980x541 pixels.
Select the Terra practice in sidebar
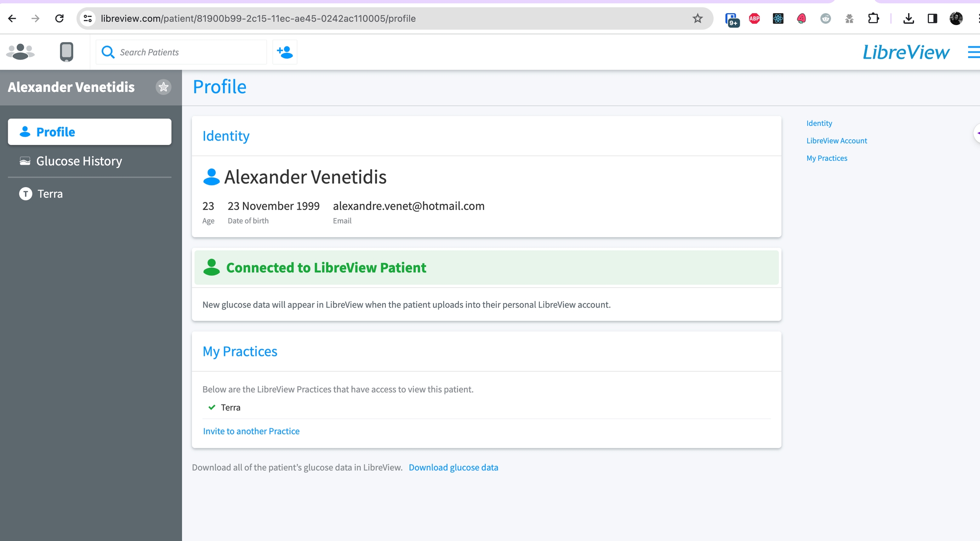coord(50,194)
